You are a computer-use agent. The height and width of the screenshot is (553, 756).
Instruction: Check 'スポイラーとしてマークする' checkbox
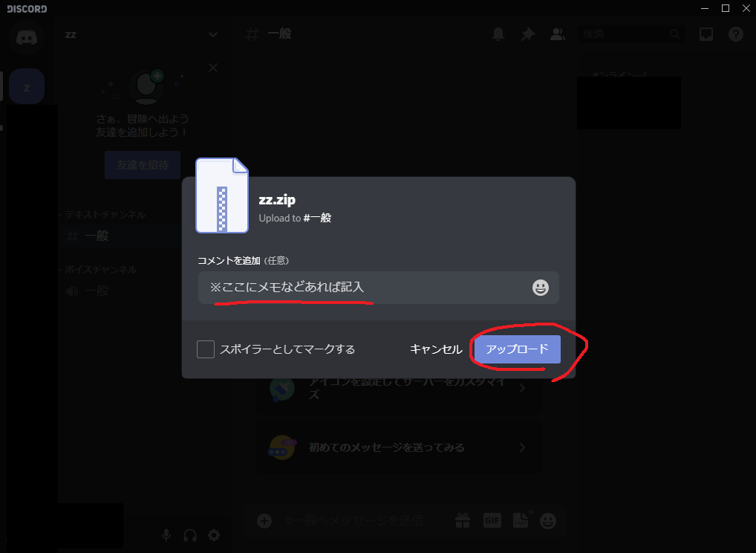tap(206, 349)
